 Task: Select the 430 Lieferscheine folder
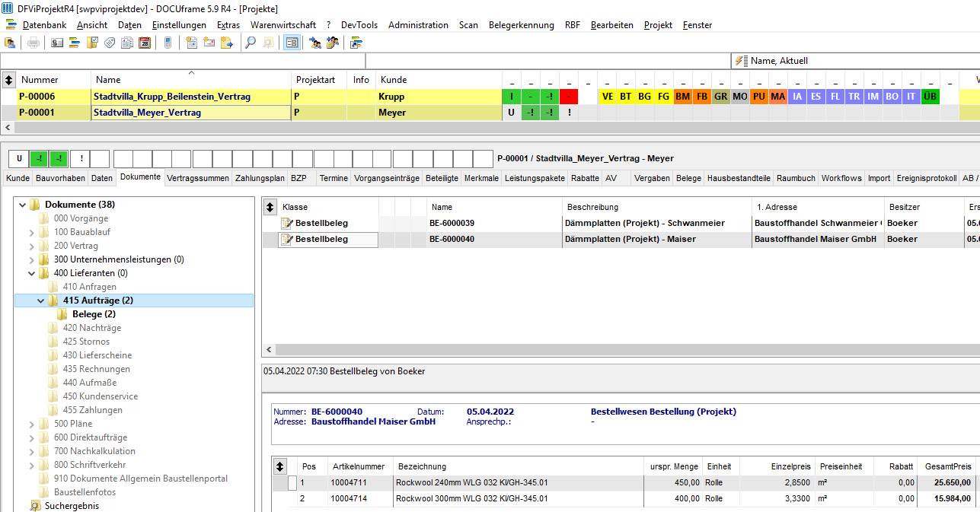[x=97, y=355]
